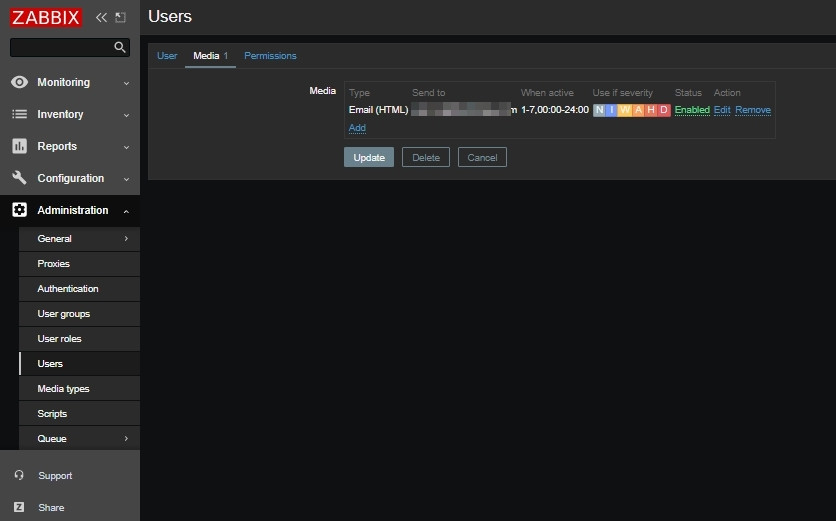Select Users menu item
This screenshot has height=521, width=836.
(79, 364)
